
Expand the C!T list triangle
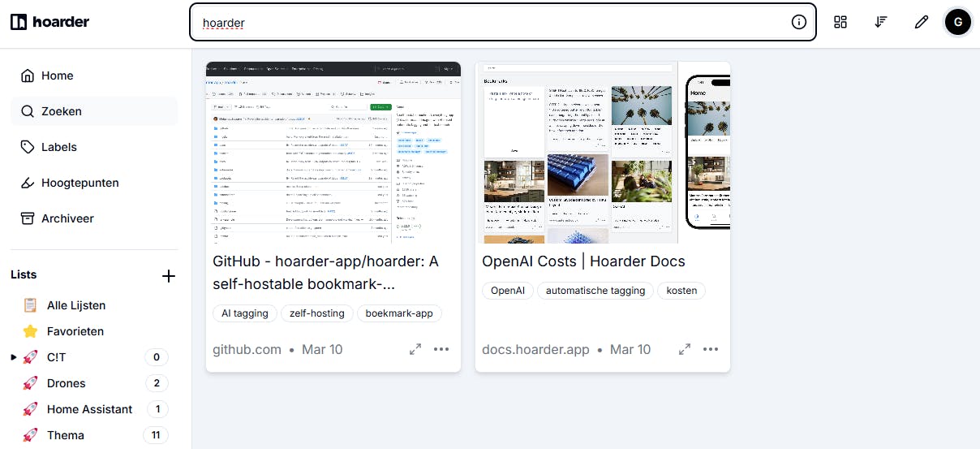(x=14, y=357)
